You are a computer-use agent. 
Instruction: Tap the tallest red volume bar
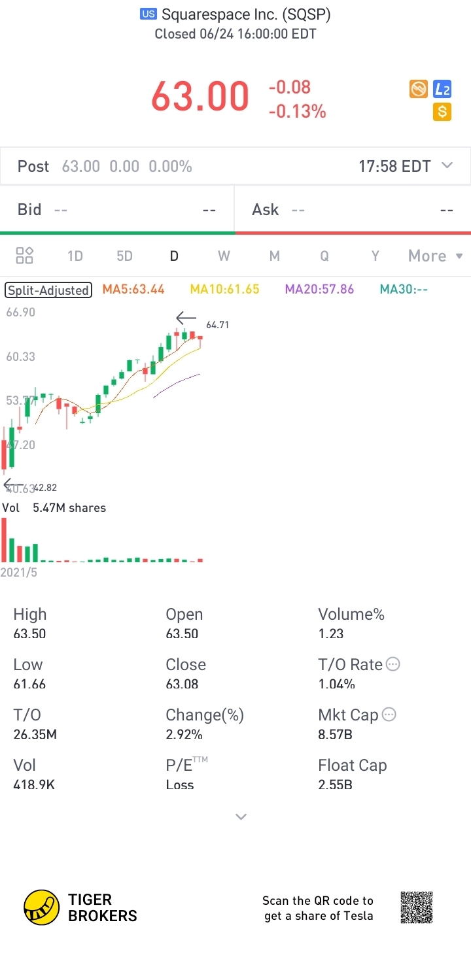coord(5,540)
